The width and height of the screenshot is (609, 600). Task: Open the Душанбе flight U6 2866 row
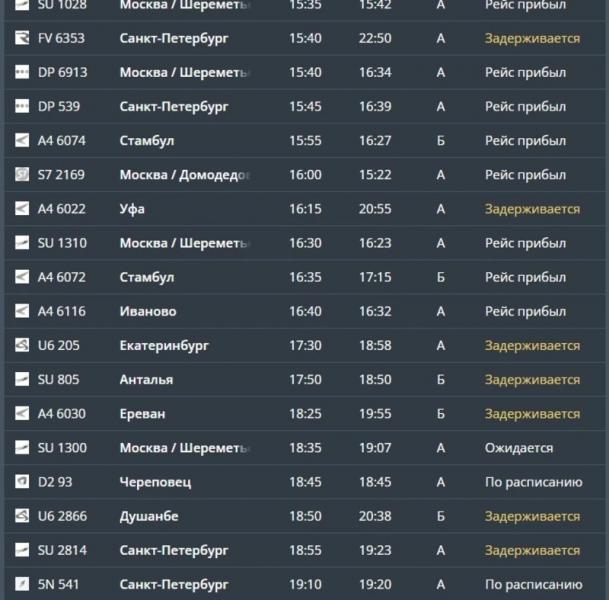304,516
